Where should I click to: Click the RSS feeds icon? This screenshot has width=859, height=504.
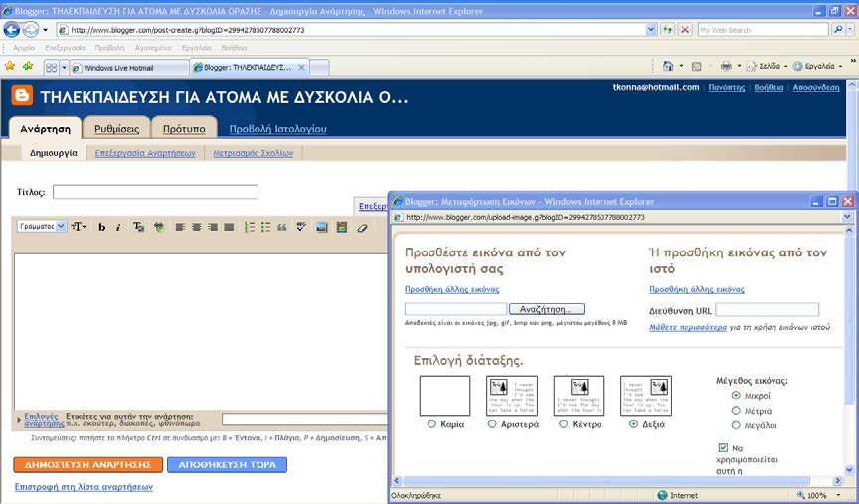(696, 67)
